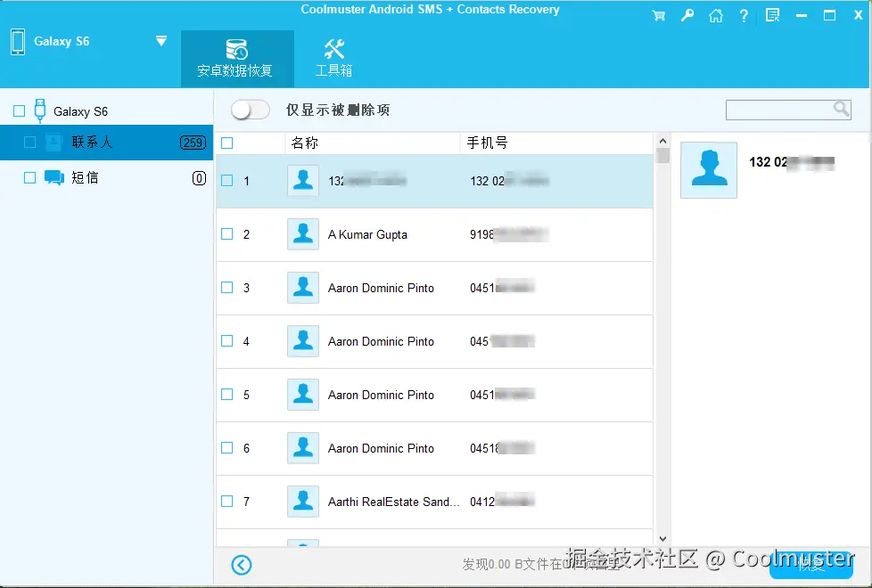Screen dimensions: 872x588
Task: Click the question mark help icon
Action: [744, 15]
